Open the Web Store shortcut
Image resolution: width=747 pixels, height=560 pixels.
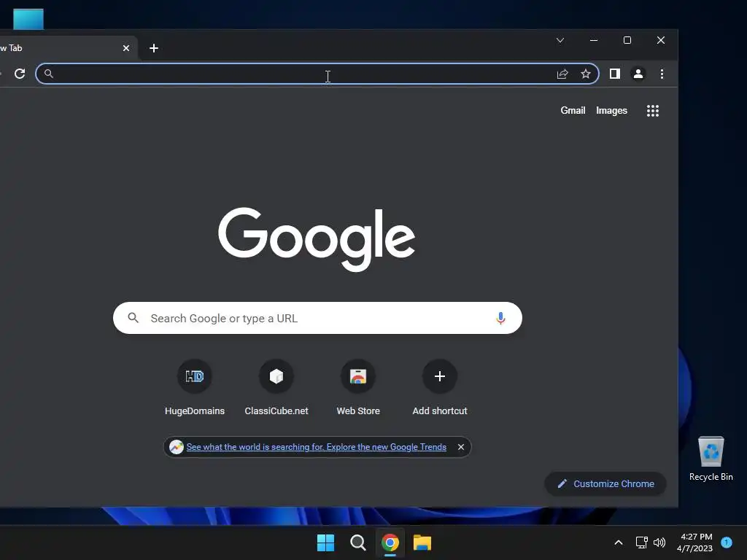coord(358,388)
